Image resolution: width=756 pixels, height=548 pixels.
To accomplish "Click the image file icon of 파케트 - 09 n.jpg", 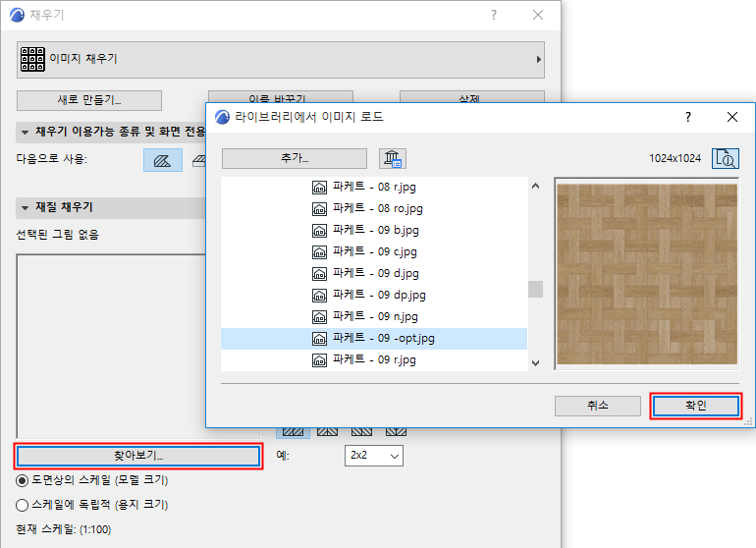I will [x=319, y=317].
